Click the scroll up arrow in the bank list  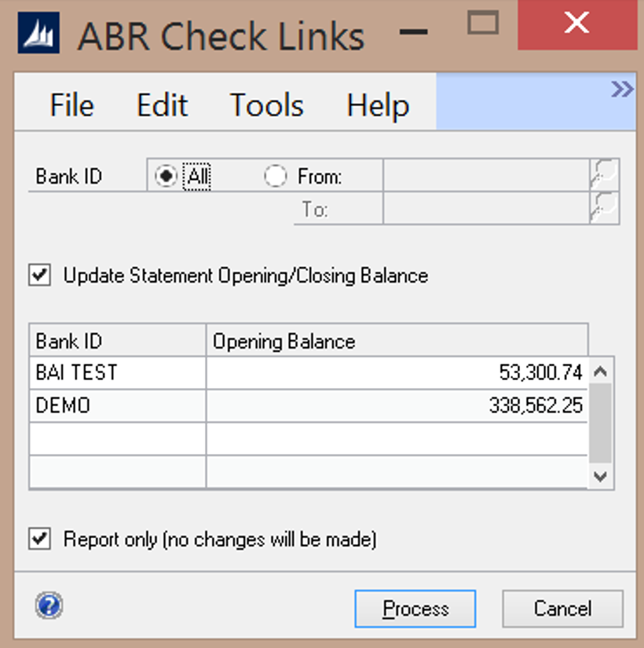[x=601, y=371]
